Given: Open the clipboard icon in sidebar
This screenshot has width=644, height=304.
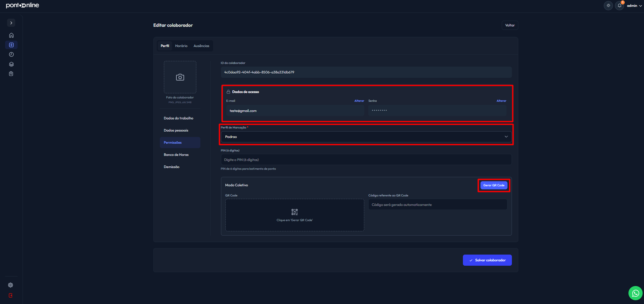Looking at the screenshot, I should pyautogui.click(x=11, y=74).
